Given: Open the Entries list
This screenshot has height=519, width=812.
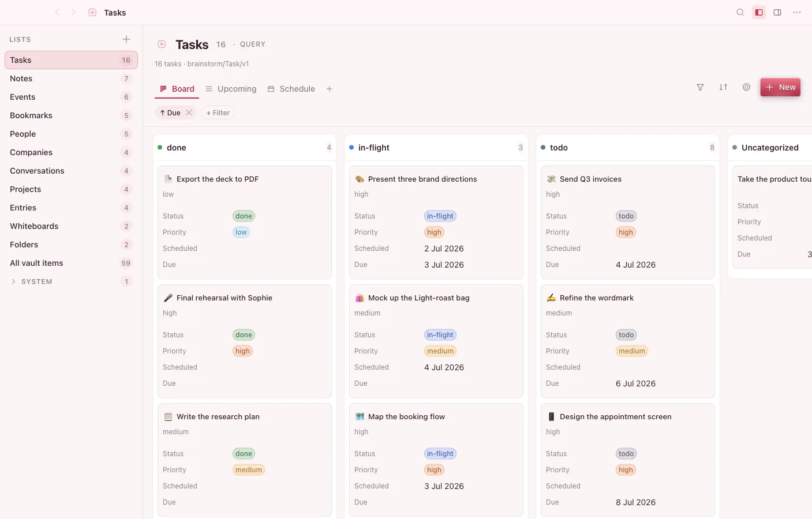Looking at the screenshot, I should pos(71,208).
